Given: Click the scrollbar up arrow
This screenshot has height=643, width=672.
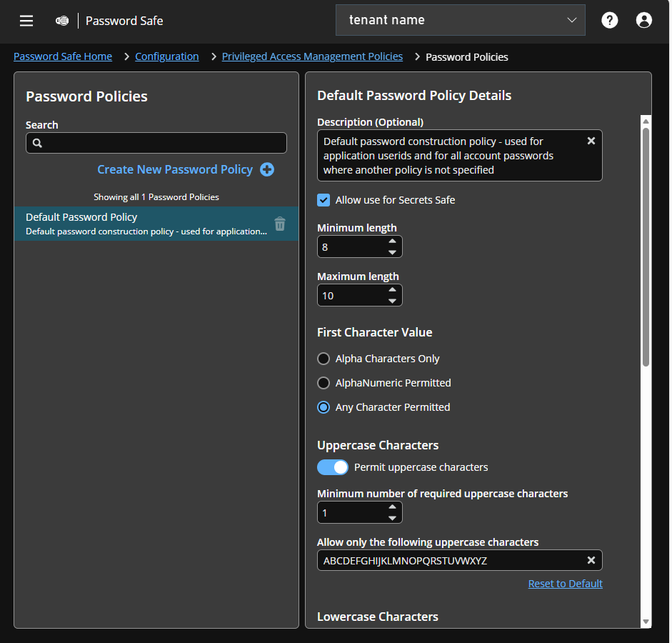Looking at the screenshot, I should pyautogui.click(x=646, y=121).
